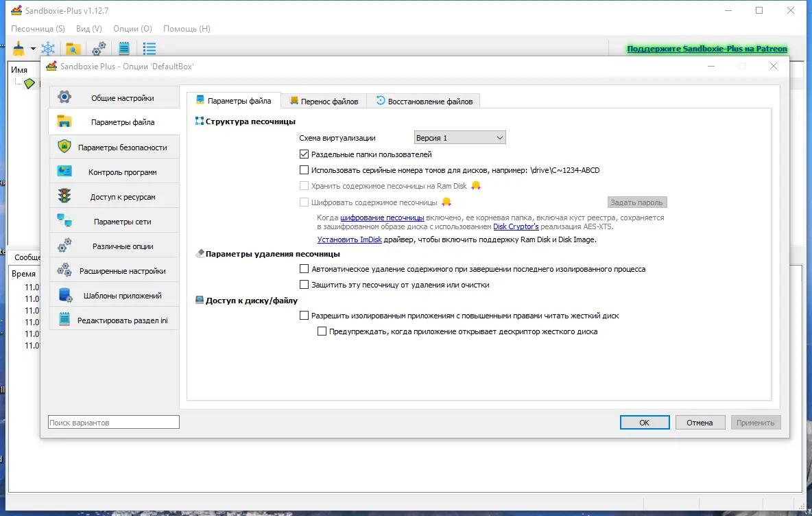812x516 pixels.
Task: Click Имя column header in main window
Action: 19,70
